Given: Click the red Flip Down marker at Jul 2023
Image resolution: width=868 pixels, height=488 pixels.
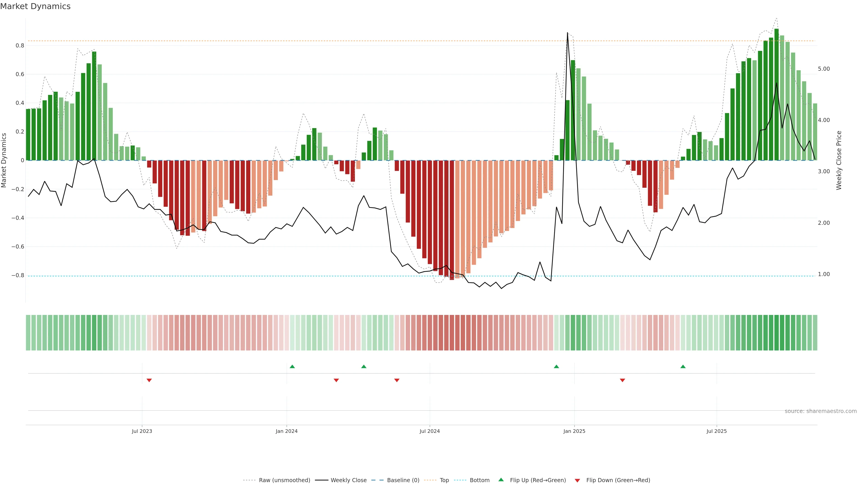Looking at the screenshot, I should pyautogui.click(x=149, y=380).
